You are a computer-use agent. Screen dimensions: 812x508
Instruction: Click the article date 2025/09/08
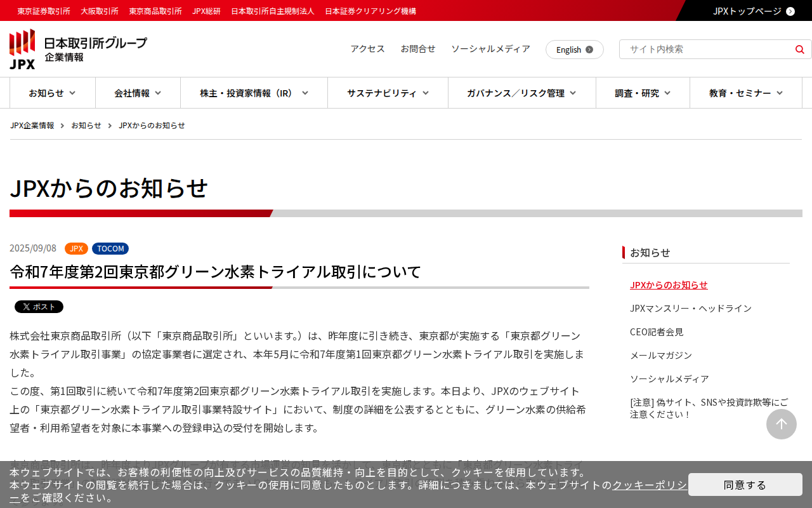point(33,248)
